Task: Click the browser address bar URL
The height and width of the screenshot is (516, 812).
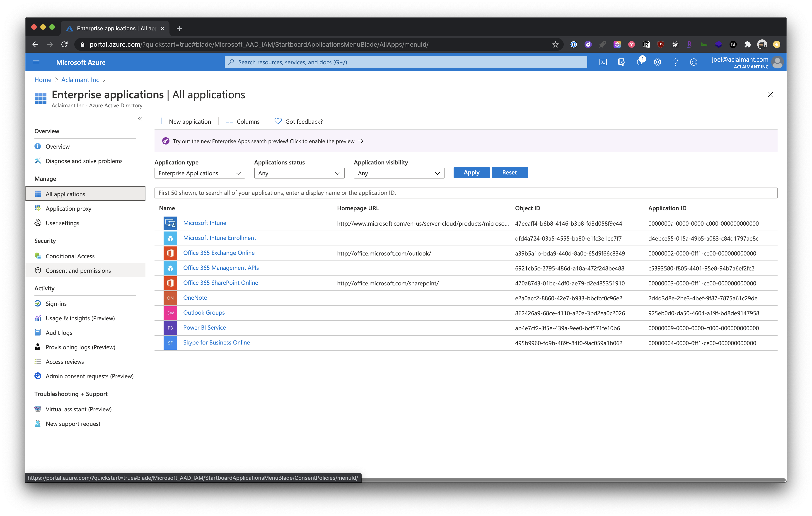Action: pos(259,44)
